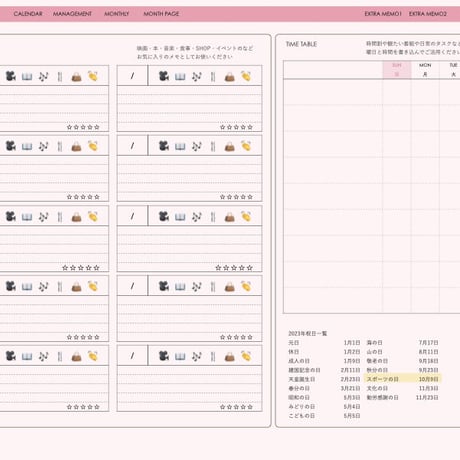460x460 pixels.
Task: Tap book icon in second right-column memo card
Action: [x=180, y=147]
